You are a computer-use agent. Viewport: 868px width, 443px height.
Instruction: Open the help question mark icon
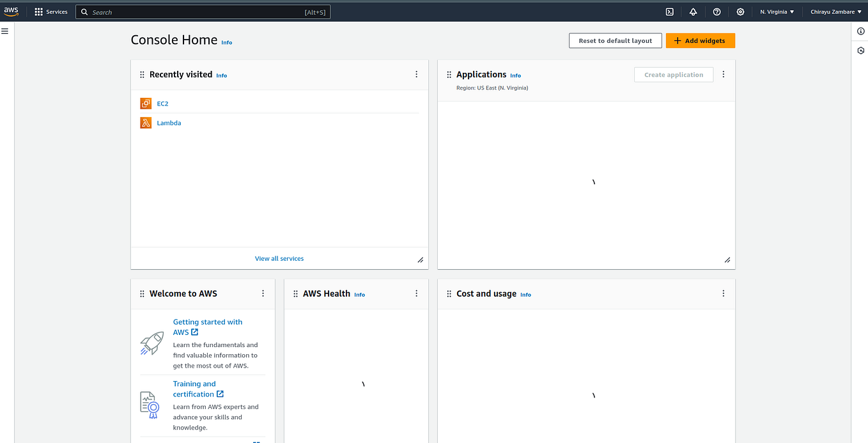[717, 12]
